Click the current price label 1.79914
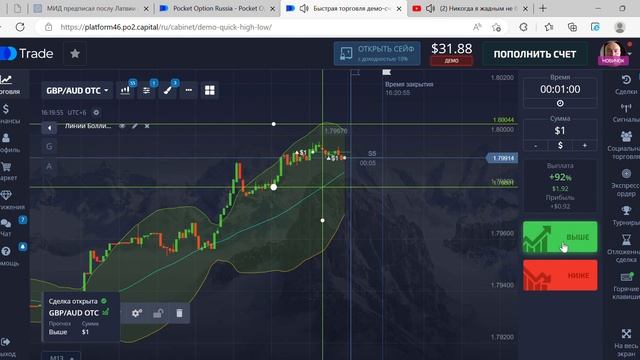 click(502, 158)
